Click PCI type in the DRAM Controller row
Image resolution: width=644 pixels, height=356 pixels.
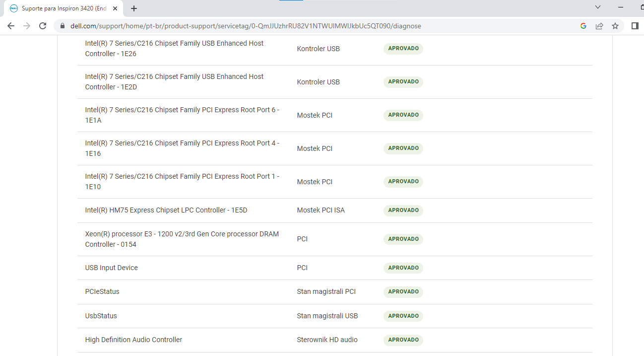tap(302, 239)
